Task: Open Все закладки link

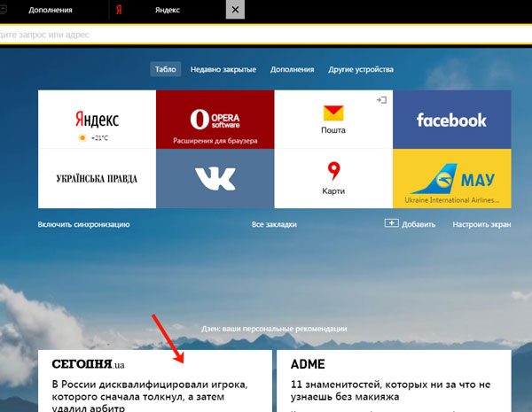Action: (274, 224)
